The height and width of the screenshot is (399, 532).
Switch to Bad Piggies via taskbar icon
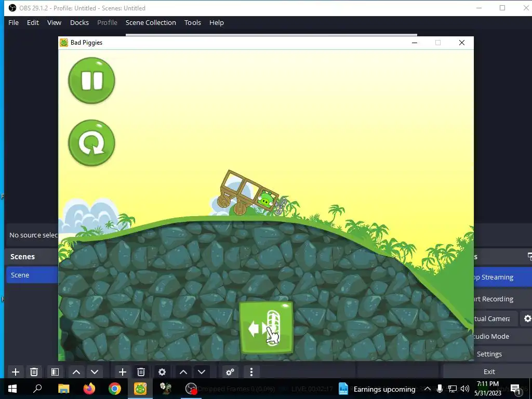(x=140, y=389)
